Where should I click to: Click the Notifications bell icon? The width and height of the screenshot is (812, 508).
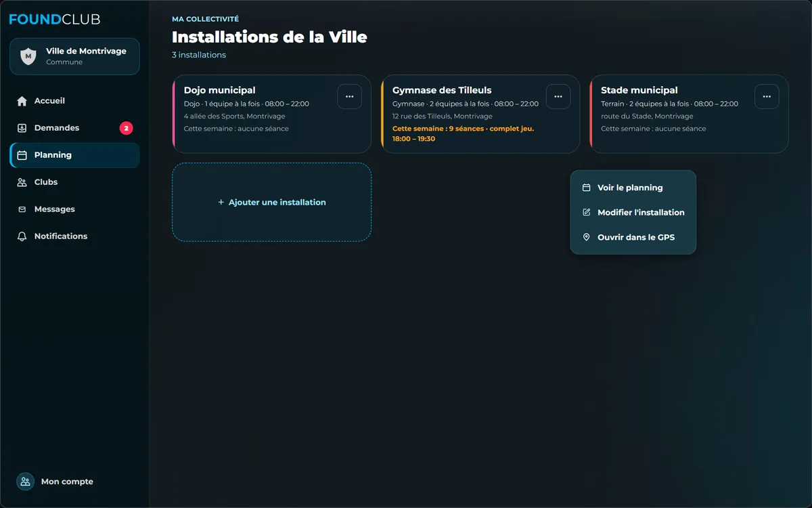[22, 236]
